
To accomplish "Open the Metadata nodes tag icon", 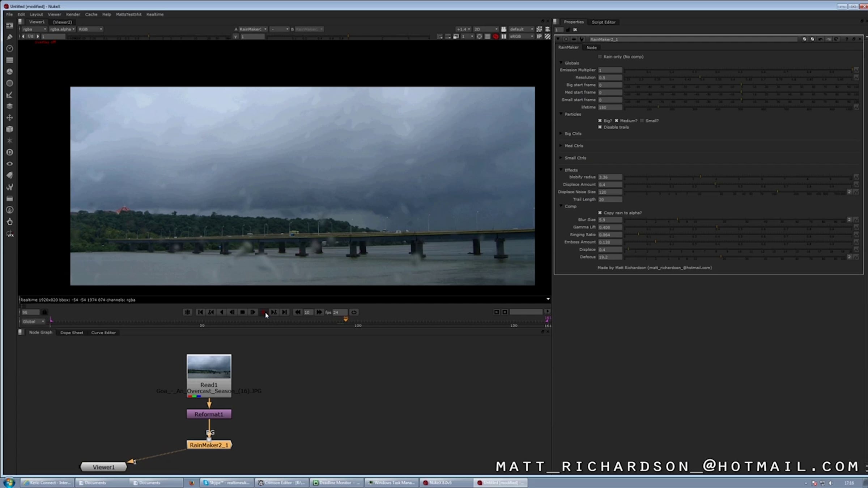I will [10, 175].
